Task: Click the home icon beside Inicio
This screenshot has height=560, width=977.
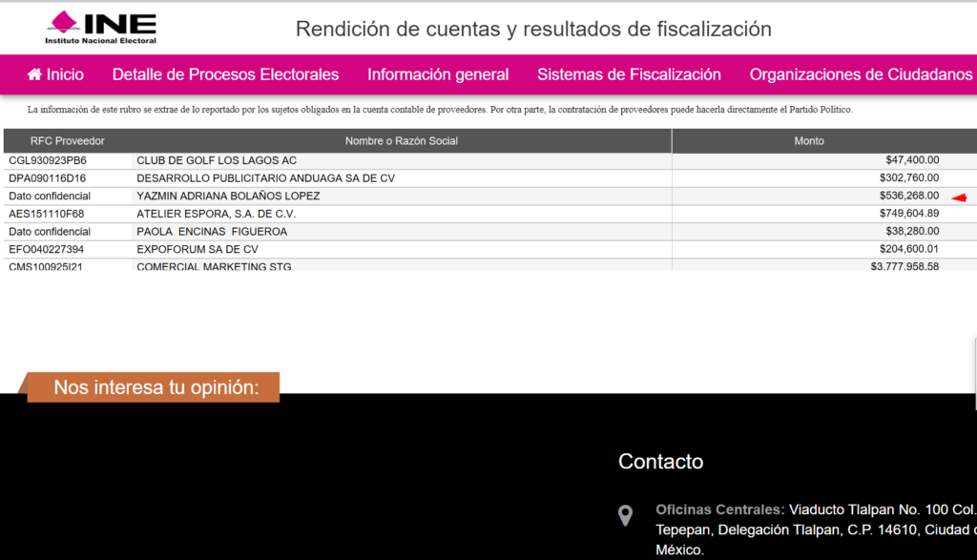Action: (x=35, y=74)
